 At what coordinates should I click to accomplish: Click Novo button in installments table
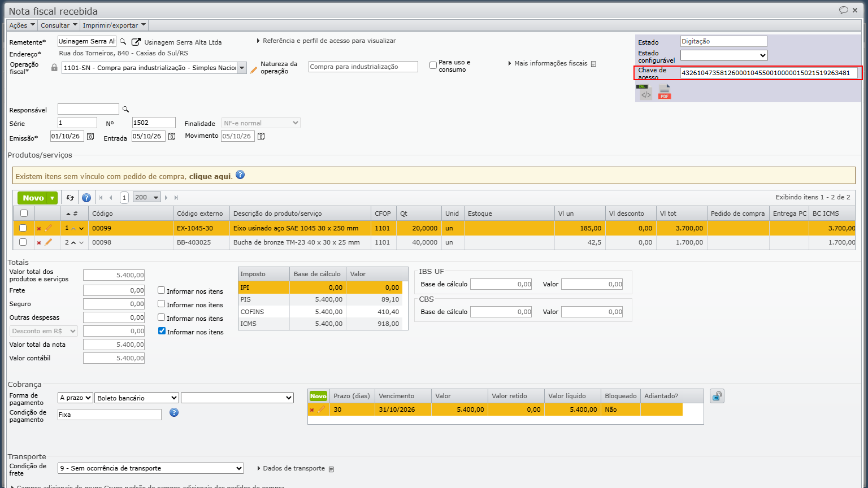(318, 396)
